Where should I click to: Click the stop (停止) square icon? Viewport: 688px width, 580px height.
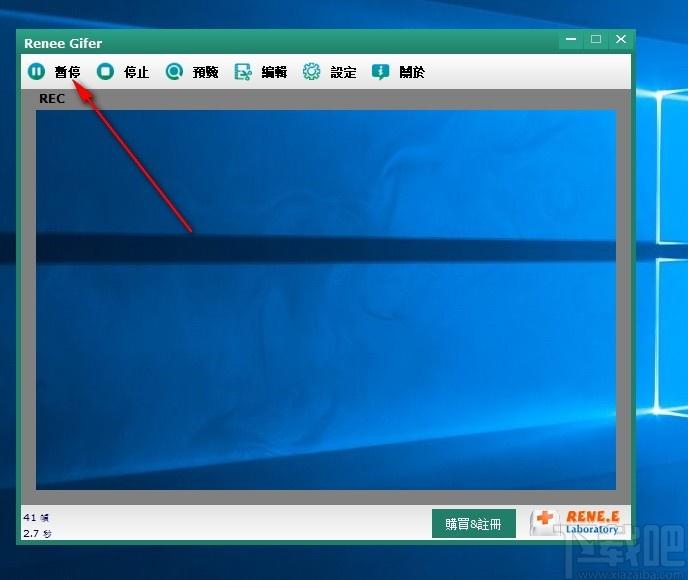(x=105, y=71)
